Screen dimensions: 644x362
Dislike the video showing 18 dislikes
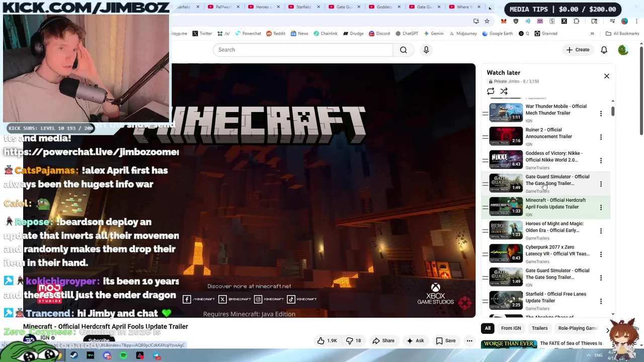(x=354, y=340)
